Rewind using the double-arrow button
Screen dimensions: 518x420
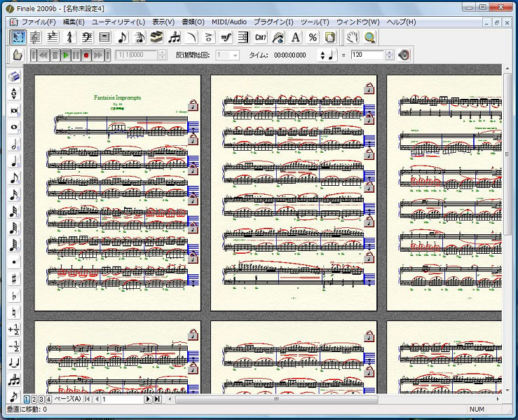pos(43,55)
